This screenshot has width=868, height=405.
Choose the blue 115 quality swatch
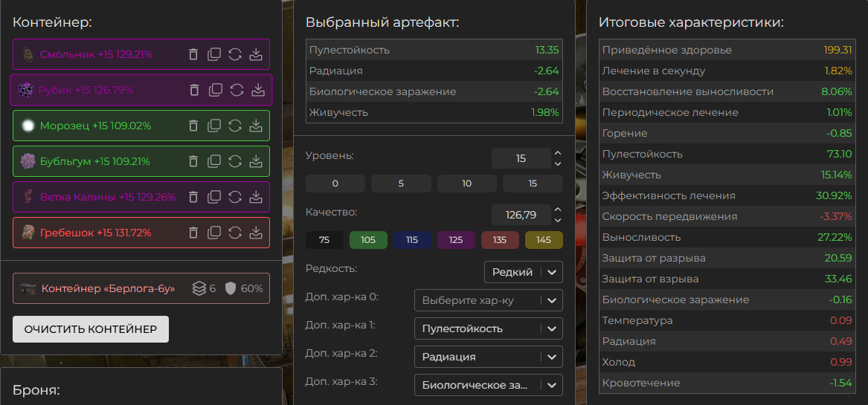412,240
